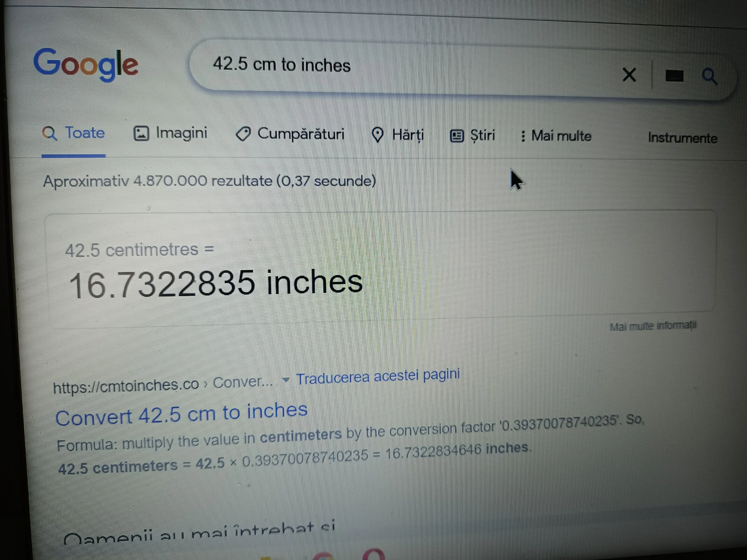
Task: Click the Cumpărături tag icon
Action: (243, 134)
